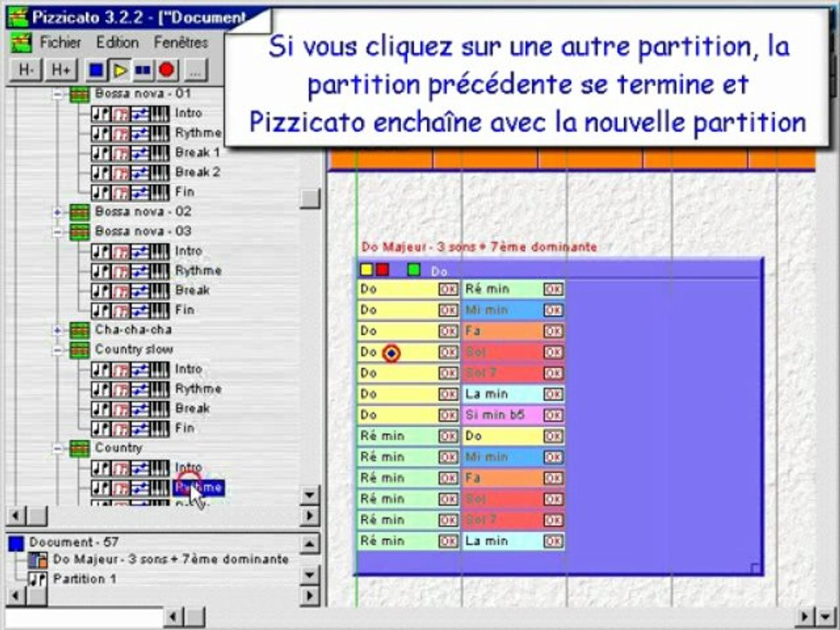Screen dimensions: 840x630
Task: Click the resize handle of the chord block
Action: (755, 569)
